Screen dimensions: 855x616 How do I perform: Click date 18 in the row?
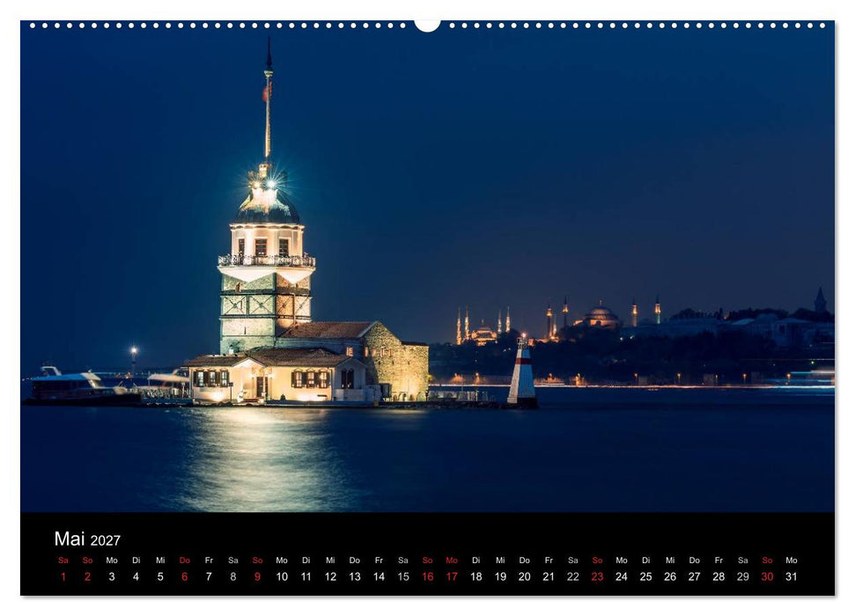click(476, 576)
